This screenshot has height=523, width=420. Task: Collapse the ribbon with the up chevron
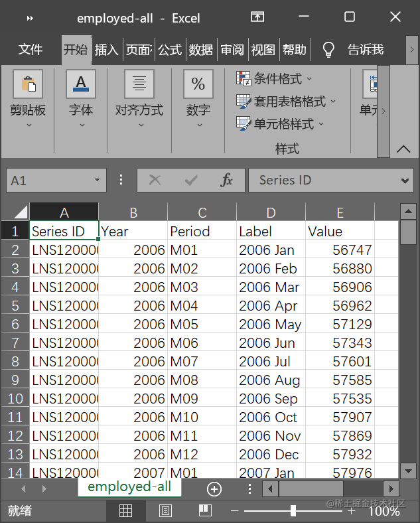(x=403, y=149)
